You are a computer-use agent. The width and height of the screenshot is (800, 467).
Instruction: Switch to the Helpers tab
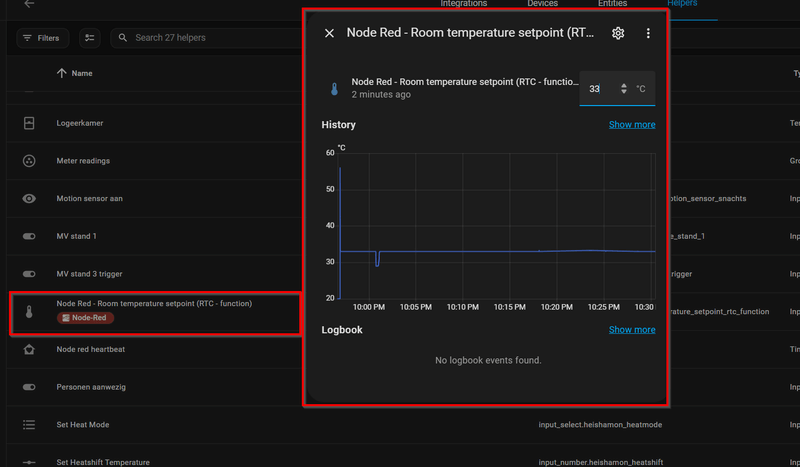point(682,4)
